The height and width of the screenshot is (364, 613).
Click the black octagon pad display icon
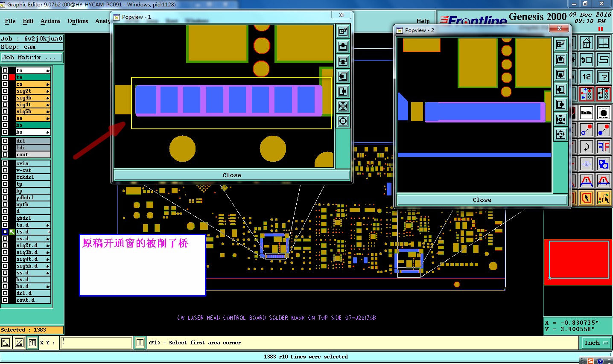click(x=604, y=113)
